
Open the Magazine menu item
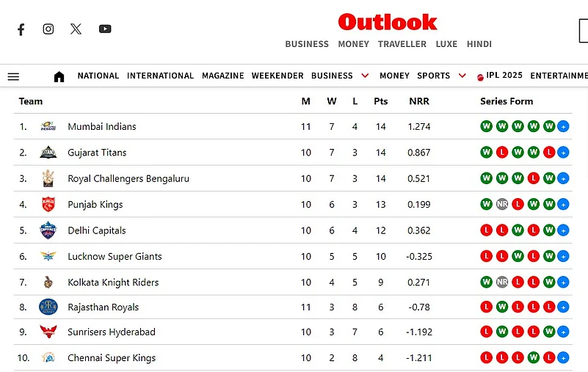click(x=222, y=76)
